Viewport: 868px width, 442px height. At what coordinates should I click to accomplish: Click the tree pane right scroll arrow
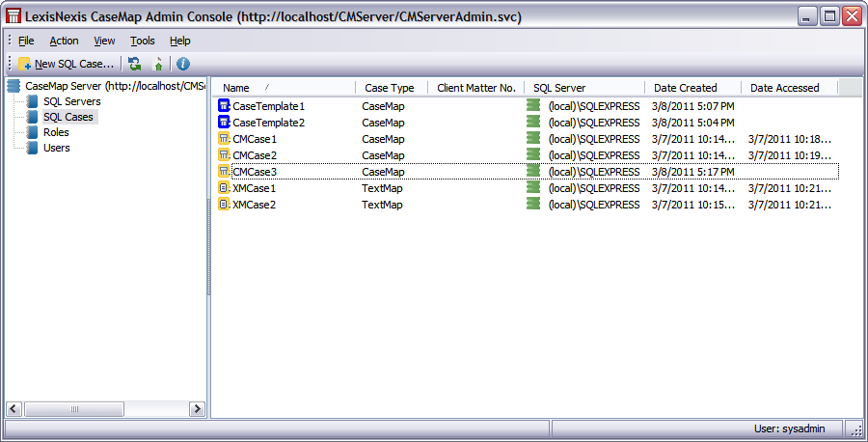[197, 409]
